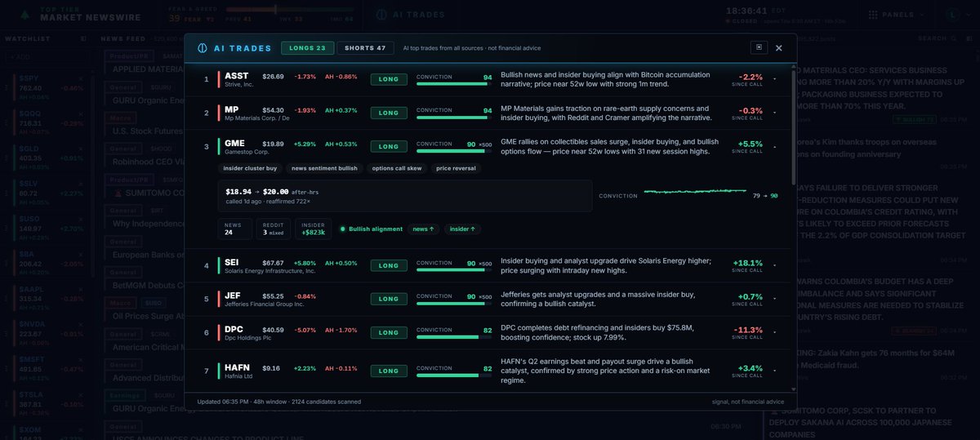Expand the SEI trade row chevron
Screen dimensions: 980x440
tap(774, 265)
